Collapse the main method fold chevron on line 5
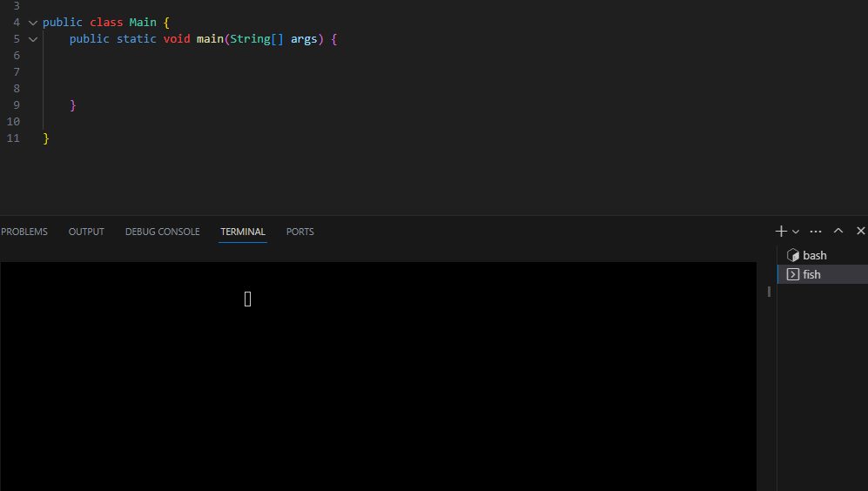The image size is (868, 491). pos(33,39)
